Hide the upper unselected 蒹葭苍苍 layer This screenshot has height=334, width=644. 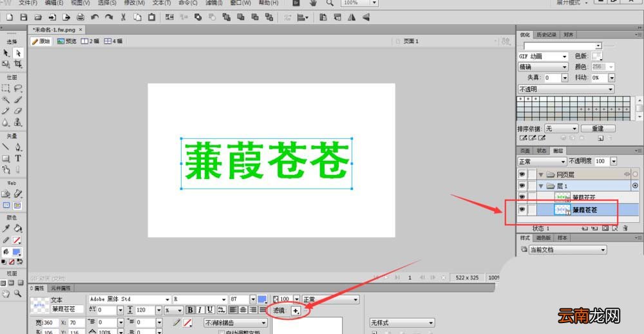coord(522,198)
